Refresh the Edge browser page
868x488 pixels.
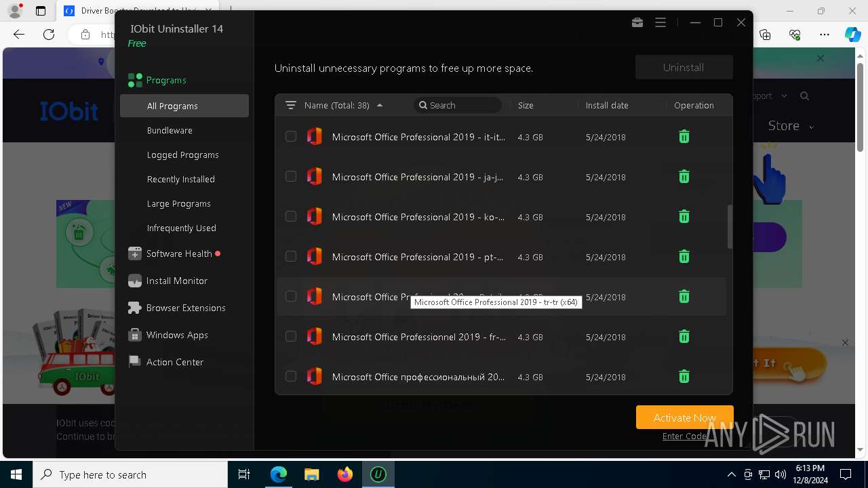(49, 35)
